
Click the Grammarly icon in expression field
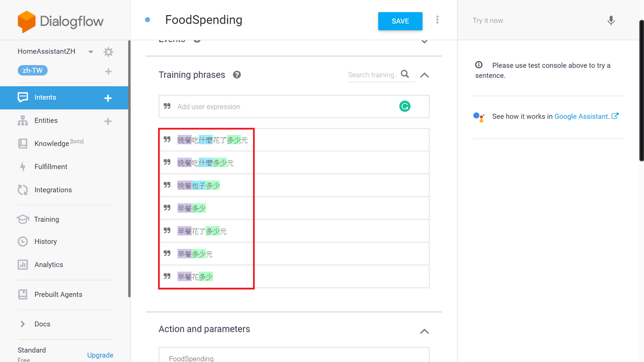[405, 106]
